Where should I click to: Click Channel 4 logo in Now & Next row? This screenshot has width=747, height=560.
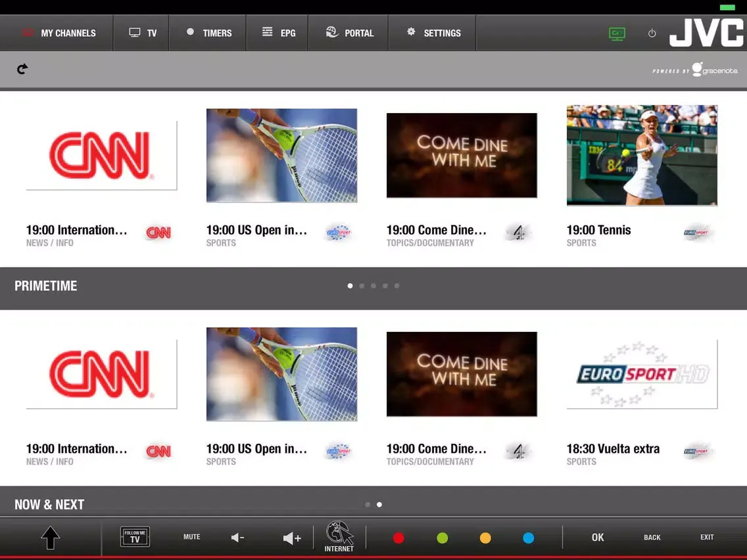click(519, 451)
